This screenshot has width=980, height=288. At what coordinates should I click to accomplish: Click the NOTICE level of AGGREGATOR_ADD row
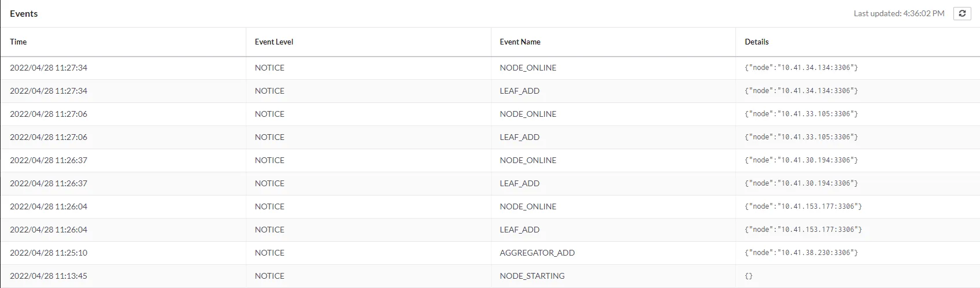click(x=269, y=253)
